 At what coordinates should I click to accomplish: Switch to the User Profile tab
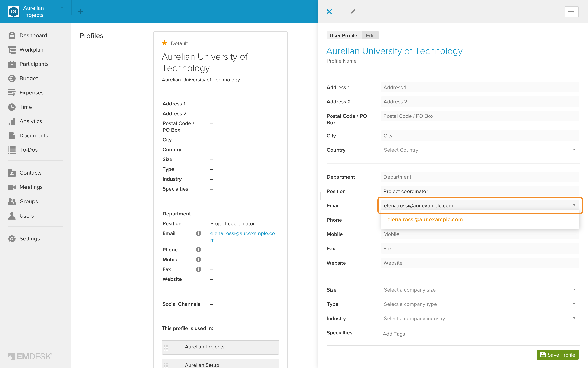coord(343,36)
